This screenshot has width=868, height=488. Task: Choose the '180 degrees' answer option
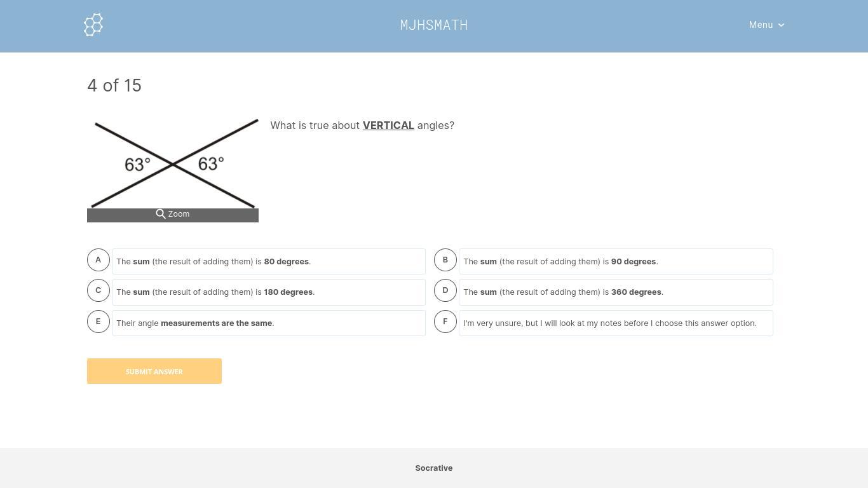[x=269, y=292]
